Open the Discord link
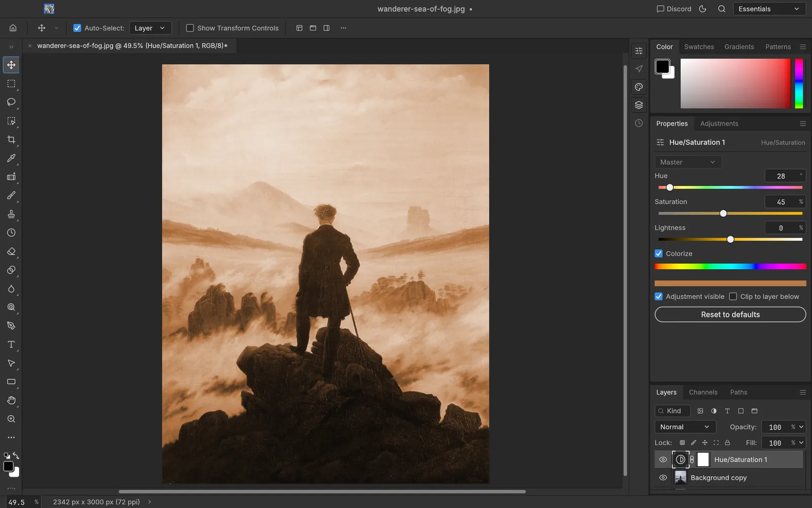812x508 pixels. tap(674, 9)
